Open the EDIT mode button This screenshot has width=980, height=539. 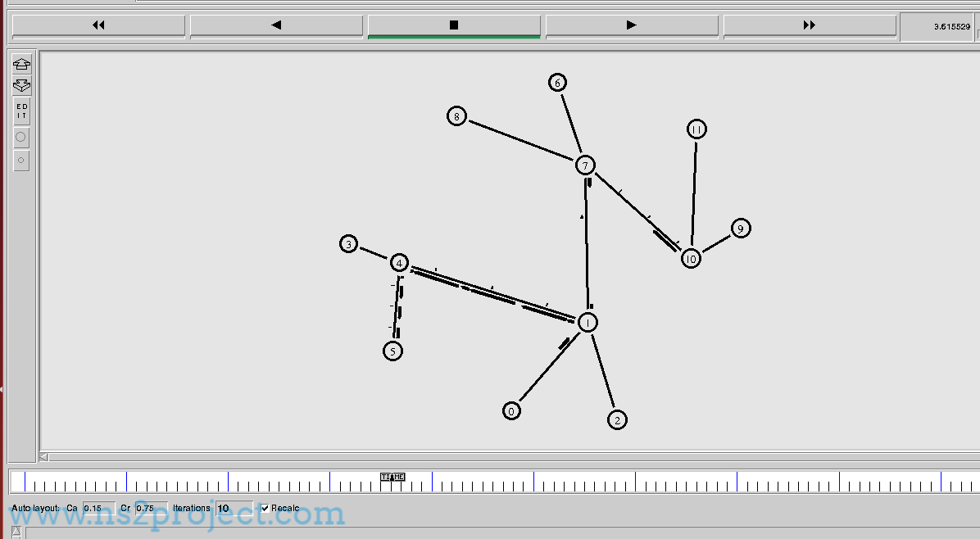tap(22, 111)
